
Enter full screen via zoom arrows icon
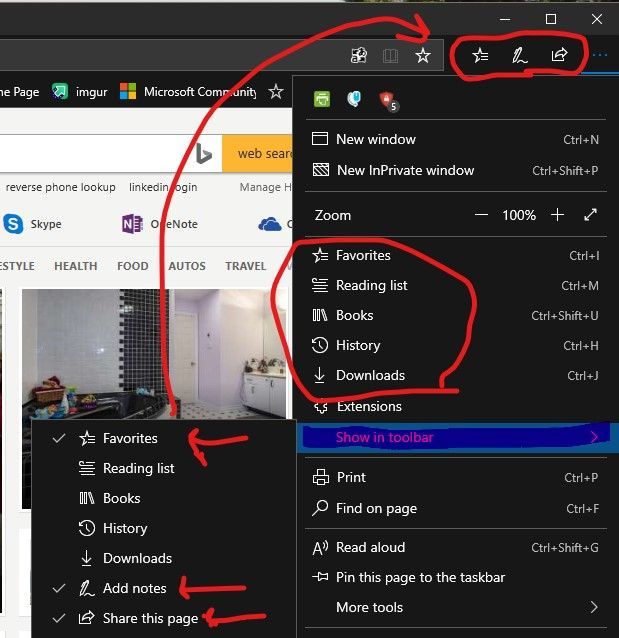590,215
